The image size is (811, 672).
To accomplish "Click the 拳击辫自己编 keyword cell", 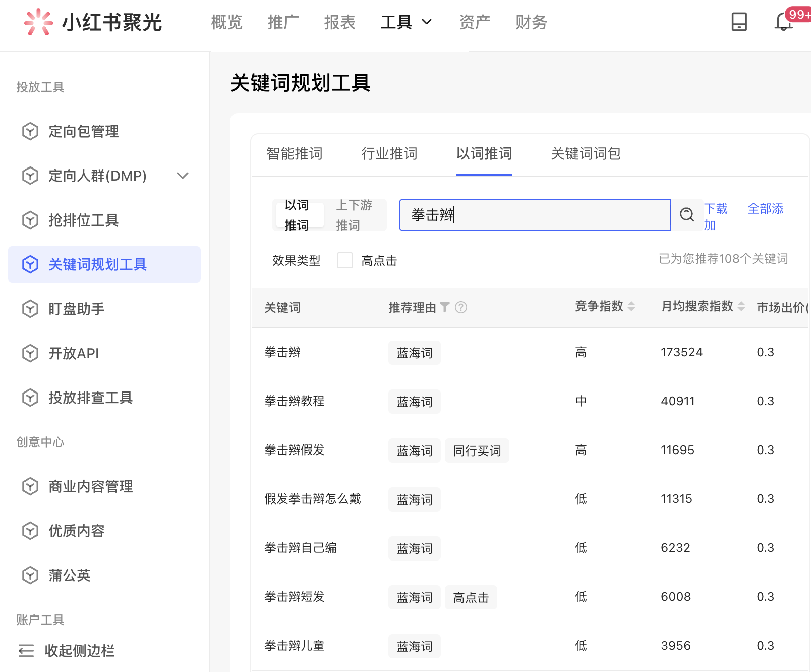I will [x=301, y=548].
